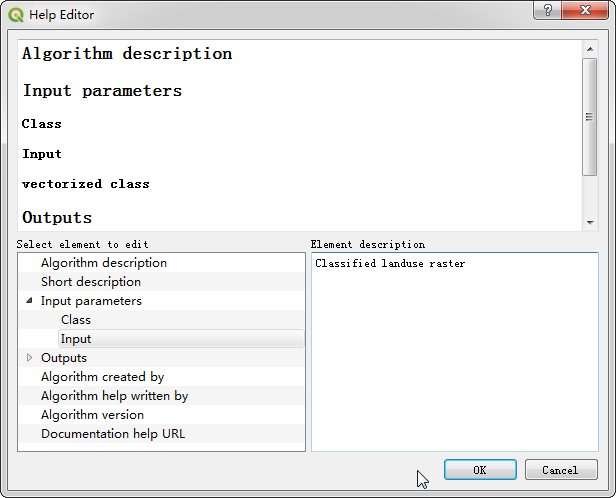The width and height of the screenshot is (616, 498).
Task: Select the Input parameter item
Action: (181, 339)
